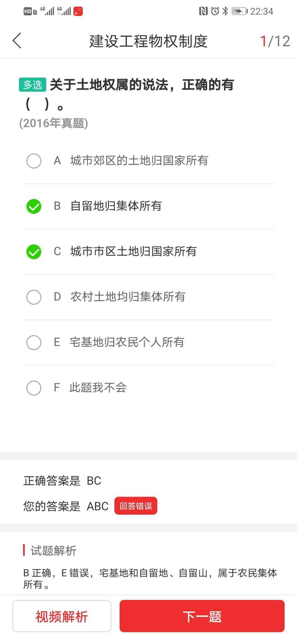The width and height of the screenshot is (297, 644).
Task: Tap the battery indicator icon
Action: (x=239, y=11)
